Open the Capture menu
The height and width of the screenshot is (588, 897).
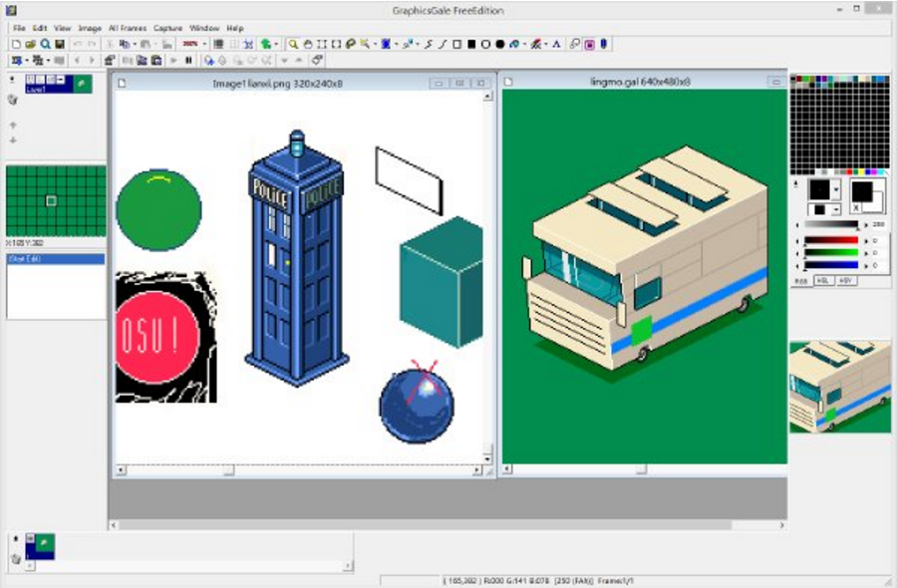point(167,28)
